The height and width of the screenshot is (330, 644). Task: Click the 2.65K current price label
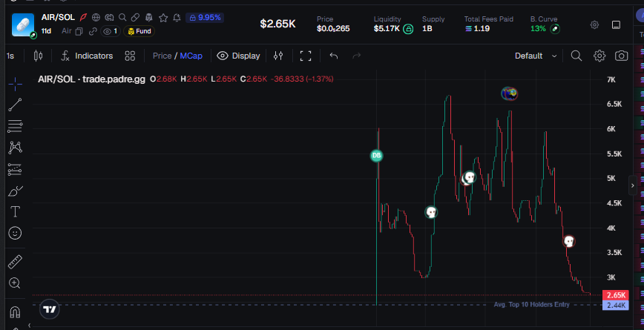pos(616,295)
